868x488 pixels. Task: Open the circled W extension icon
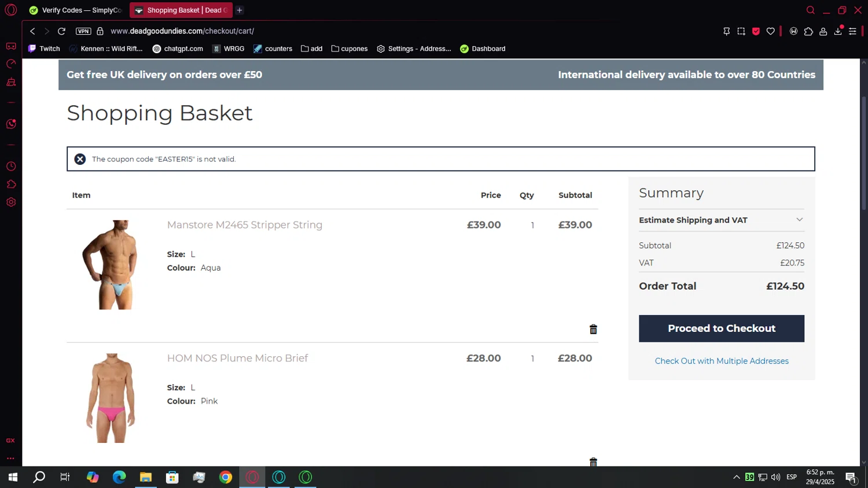tap(794, 31)
